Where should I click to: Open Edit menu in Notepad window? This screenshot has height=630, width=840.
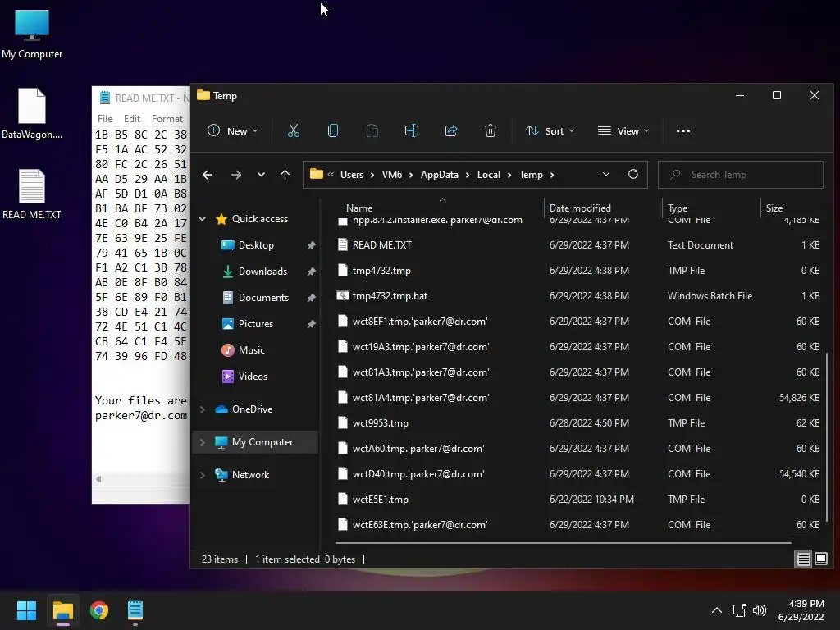pyautogui.click(x=132, y=118)
